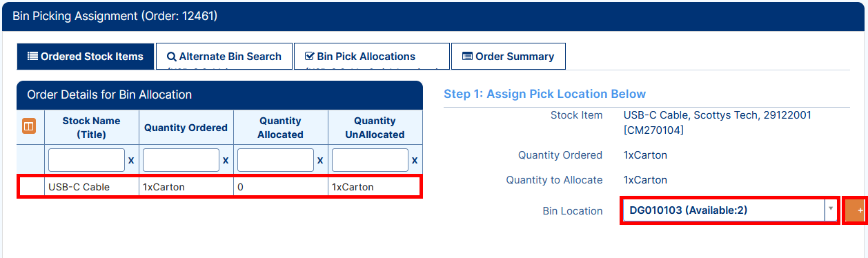868x258 pixels.
Task: Open the Bin Pick Allocations tab
Action: pos(371,57)
